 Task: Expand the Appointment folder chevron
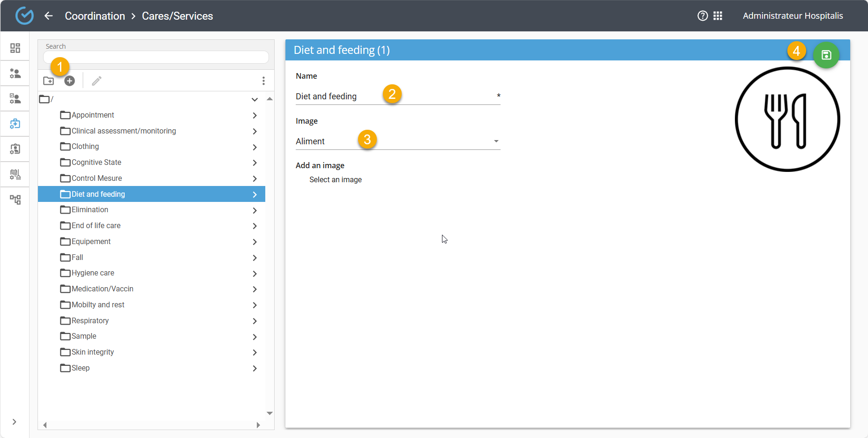point(254,115)
